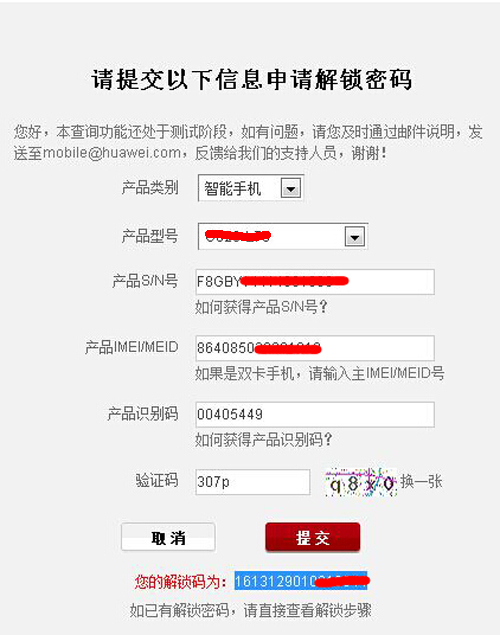
Task: Click the dual-SIM hint text under the IMEI field
Action: [x=320, y=373]
